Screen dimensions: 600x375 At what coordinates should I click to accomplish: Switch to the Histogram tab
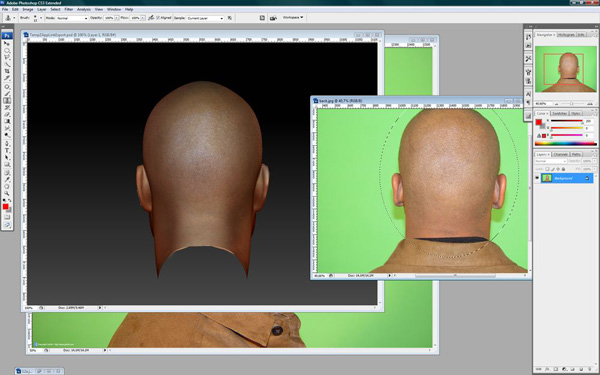click(x=567, y=34)
